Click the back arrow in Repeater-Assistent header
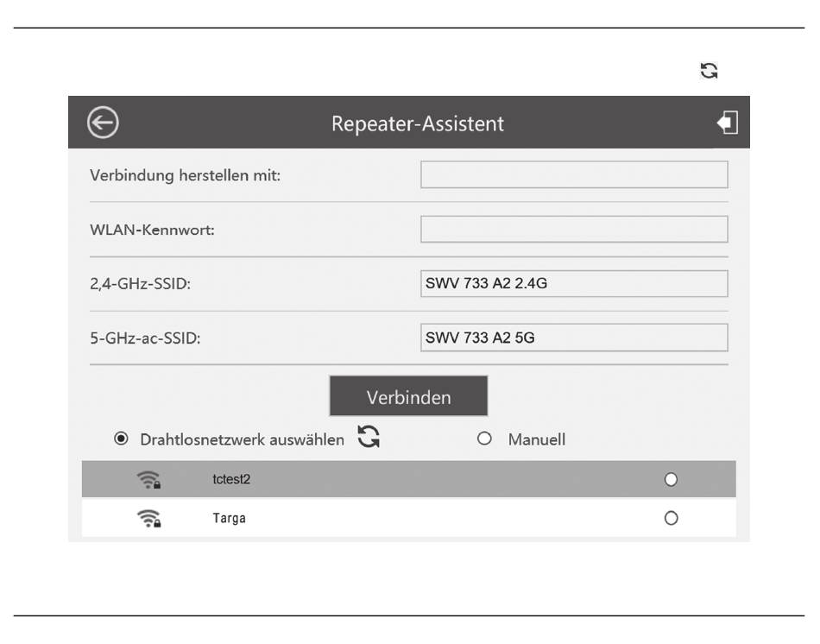820x644 pixels. (x=103, y=123)
